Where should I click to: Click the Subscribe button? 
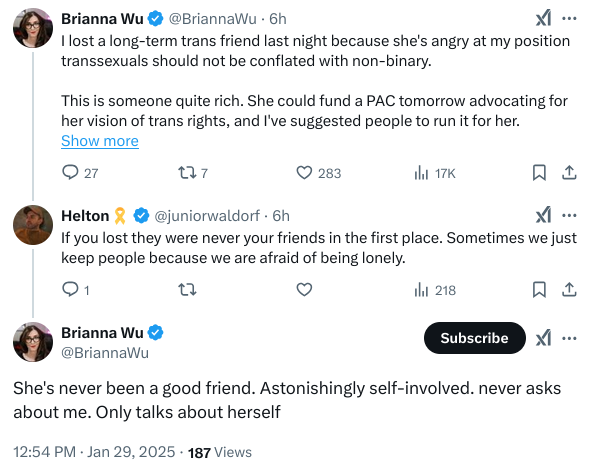coord(475,338)
